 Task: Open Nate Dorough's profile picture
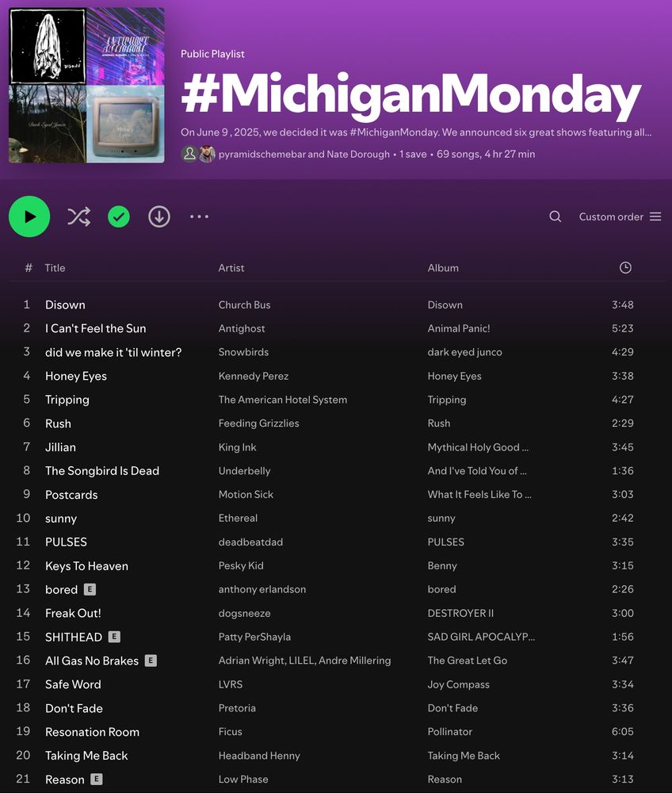[x=207, y=154]
